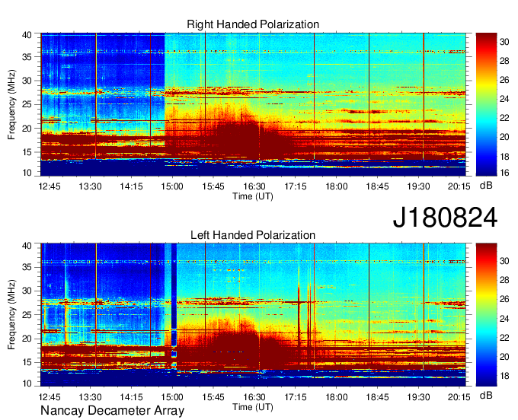Click 18:00 tick of Right Handed plot
Viewport: 518px width, 420px height.
coord(336,186)
